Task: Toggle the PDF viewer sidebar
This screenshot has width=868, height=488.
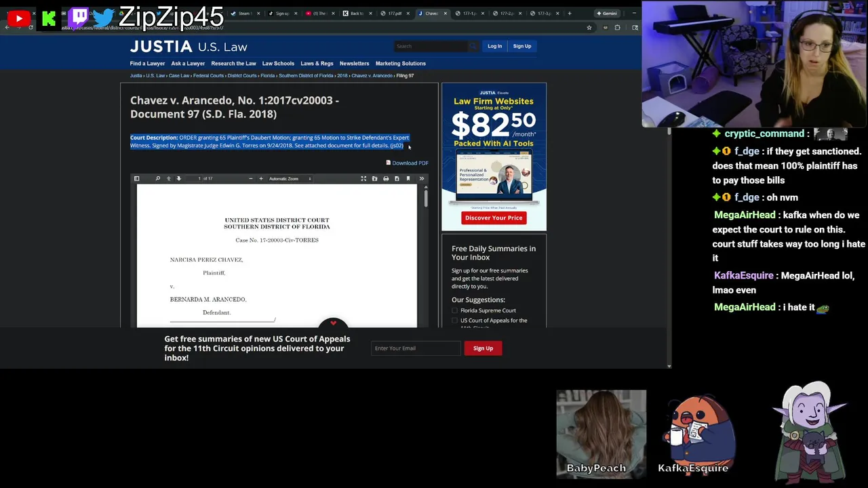Action: (136, 179)
